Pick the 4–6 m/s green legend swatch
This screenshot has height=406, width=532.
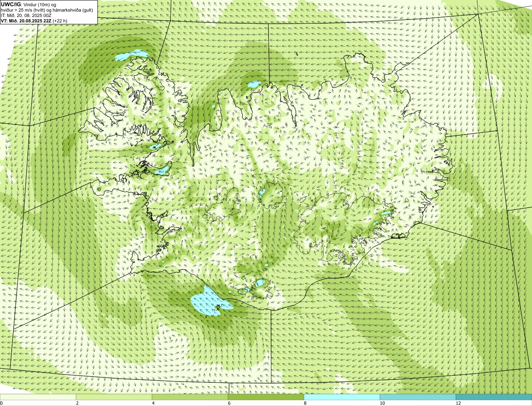coord(190,397)
